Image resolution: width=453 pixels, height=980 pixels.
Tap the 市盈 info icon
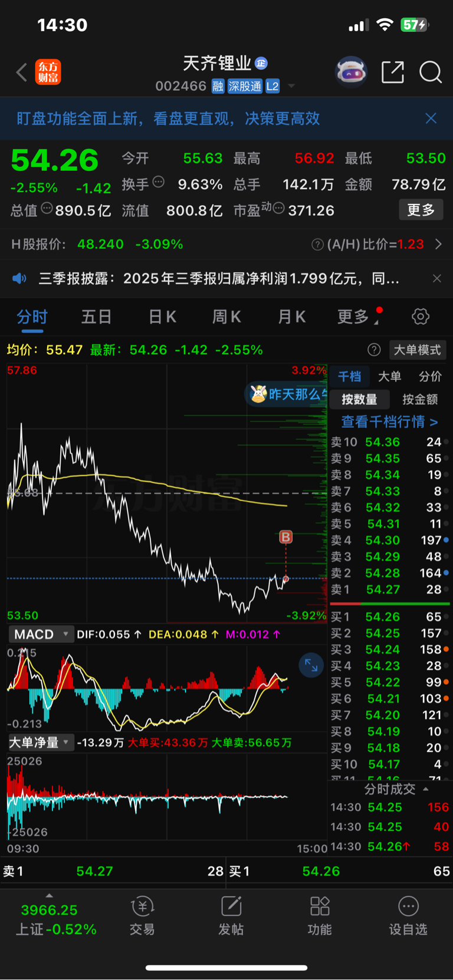pyautogui.click(x=279, y=208)
